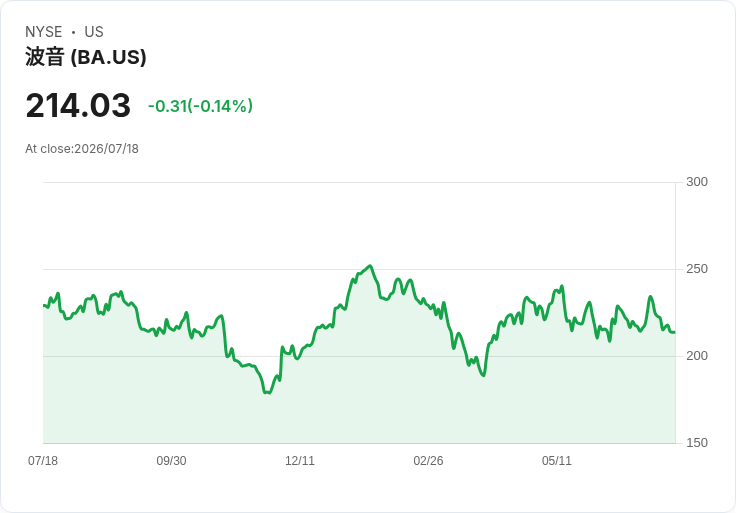Click the chart's lowest trough before 12/11
Image resolution: width=736 pixels, height=513 pixels.
(x=268, y=392)
